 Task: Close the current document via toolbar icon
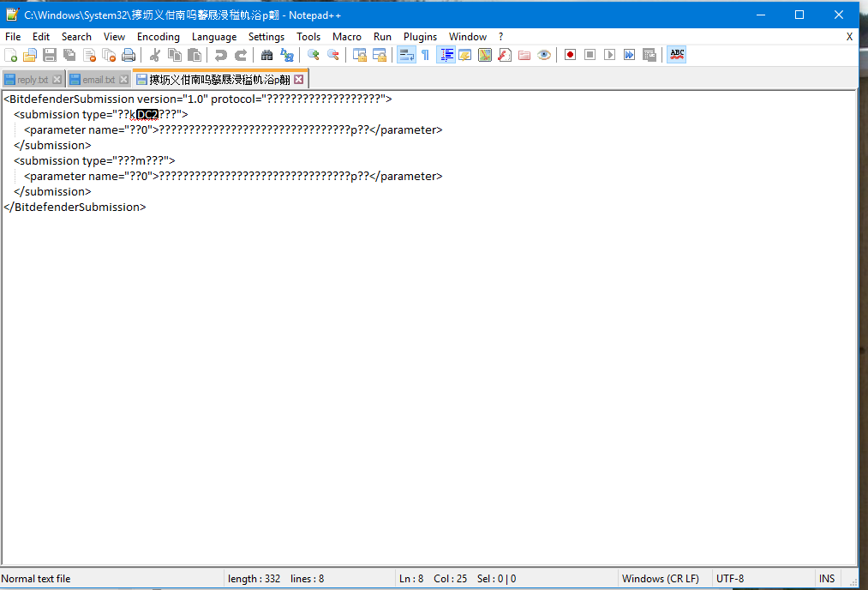point(89,55)
